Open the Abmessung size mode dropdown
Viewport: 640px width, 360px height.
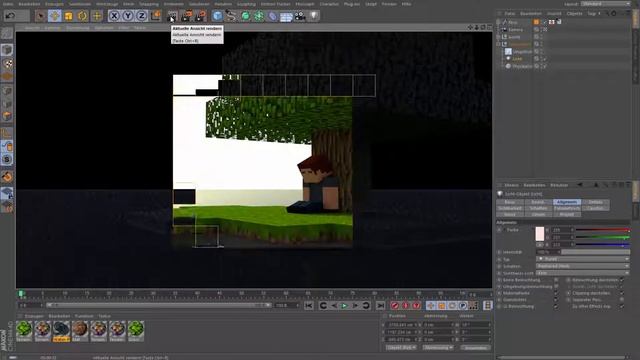click(x=438, y=348)
